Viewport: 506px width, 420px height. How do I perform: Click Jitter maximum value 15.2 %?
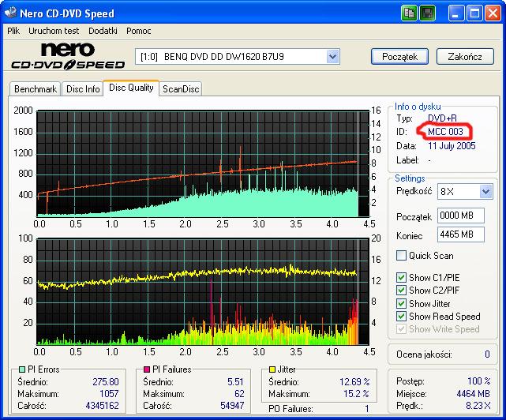coord(356,394)
